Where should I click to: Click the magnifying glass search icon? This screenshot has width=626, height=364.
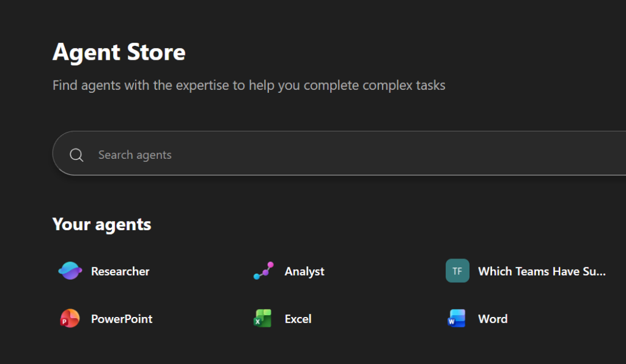click(76, 155)
